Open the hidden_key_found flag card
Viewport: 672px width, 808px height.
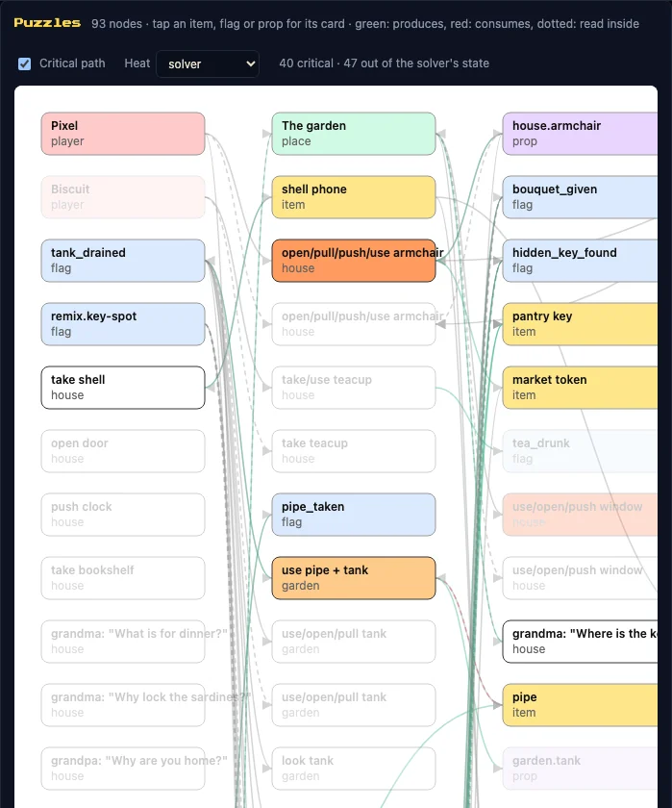(x=580, y=261)
